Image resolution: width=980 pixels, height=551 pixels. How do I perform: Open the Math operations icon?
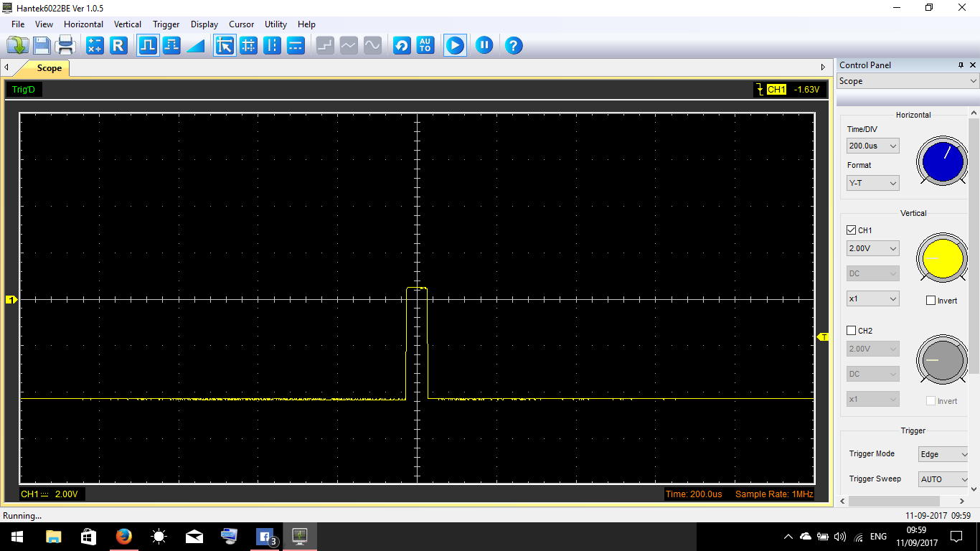pos(95,46)
